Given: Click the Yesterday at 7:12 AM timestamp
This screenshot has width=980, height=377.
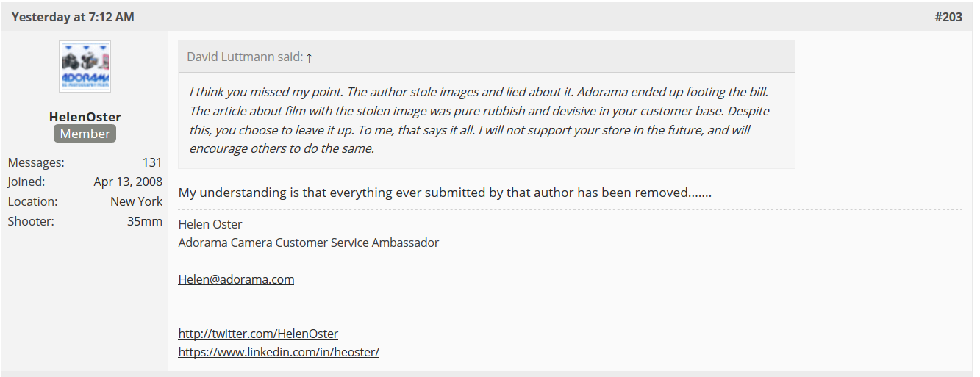Looking at the screenshot, I should pyautogui.click(x=73, y=17).
